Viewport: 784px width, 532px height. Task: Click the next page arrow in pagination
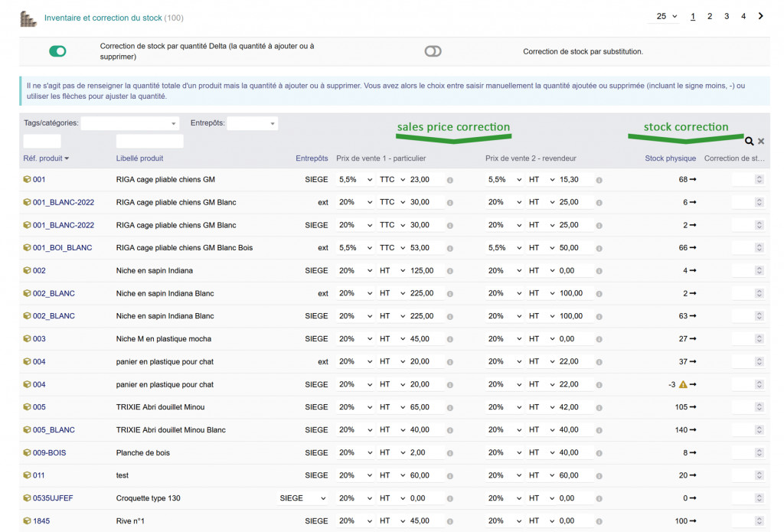pyautogui.click(x=760, y=16)
